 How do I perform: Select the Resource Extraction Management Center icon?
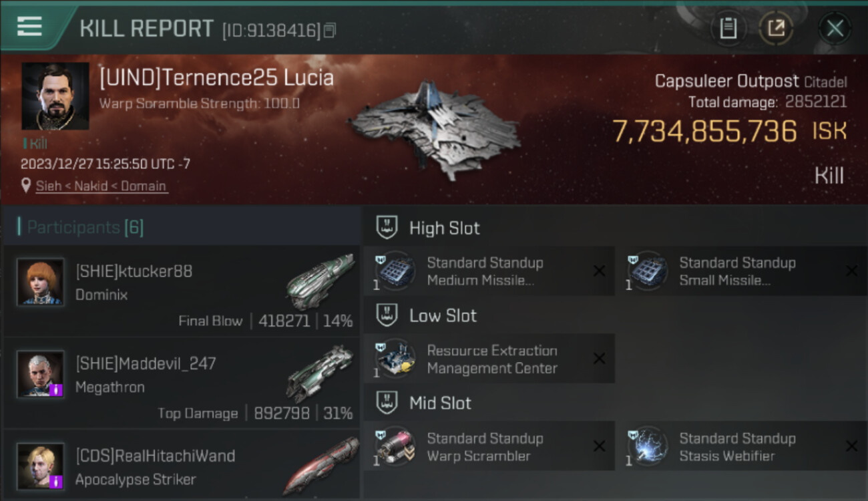[395, 359]
